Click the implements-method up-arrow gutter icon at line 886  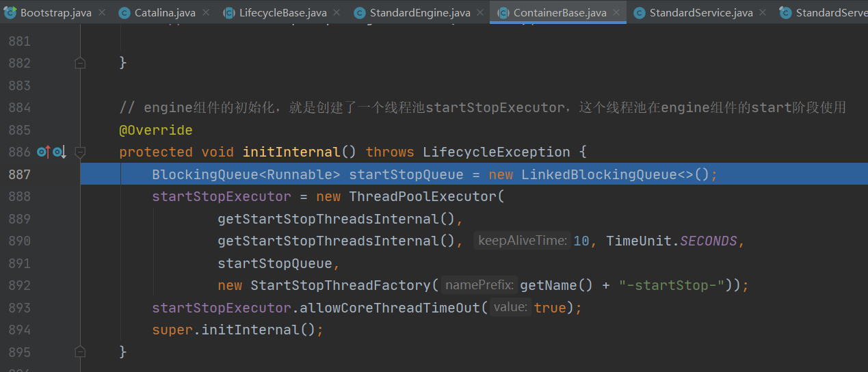[44, 152]
